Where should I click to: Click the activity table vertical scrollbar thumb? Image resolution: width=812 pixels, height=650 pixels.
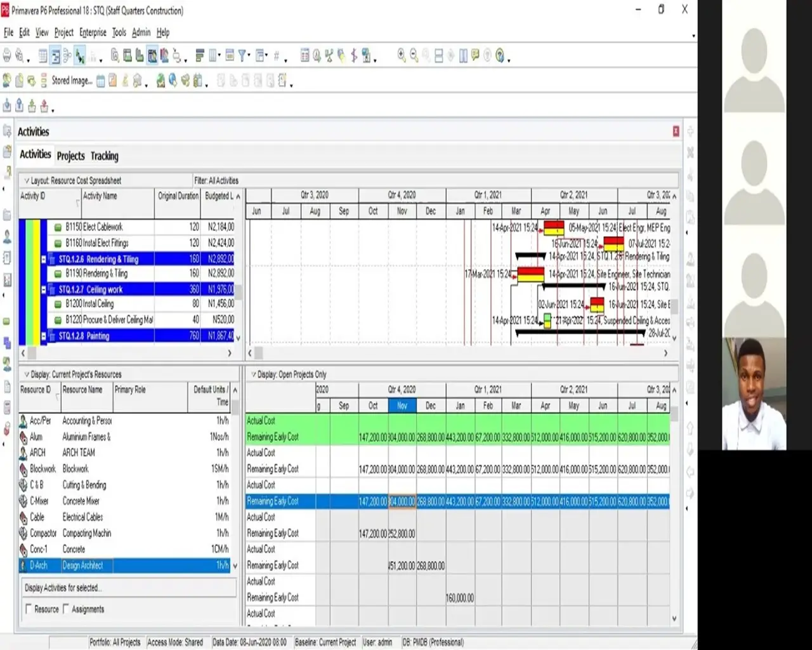pos(239,292)
